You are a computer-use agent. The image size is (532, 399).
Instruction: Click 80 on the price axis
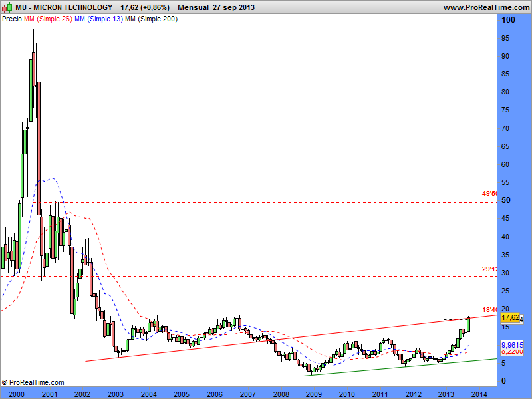[505, 92]
